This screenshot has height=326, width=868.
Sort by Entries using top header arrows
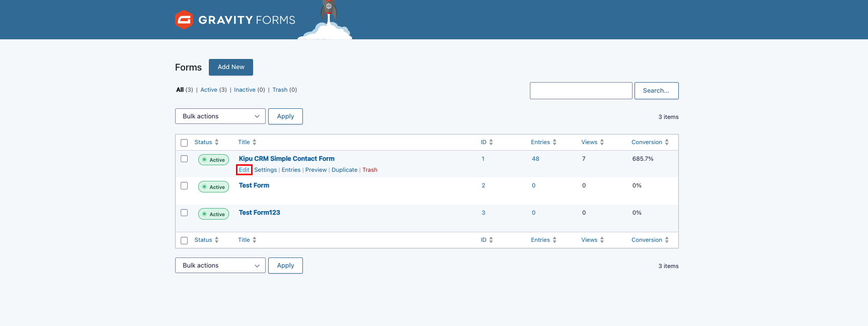click(x=554, y=142)
